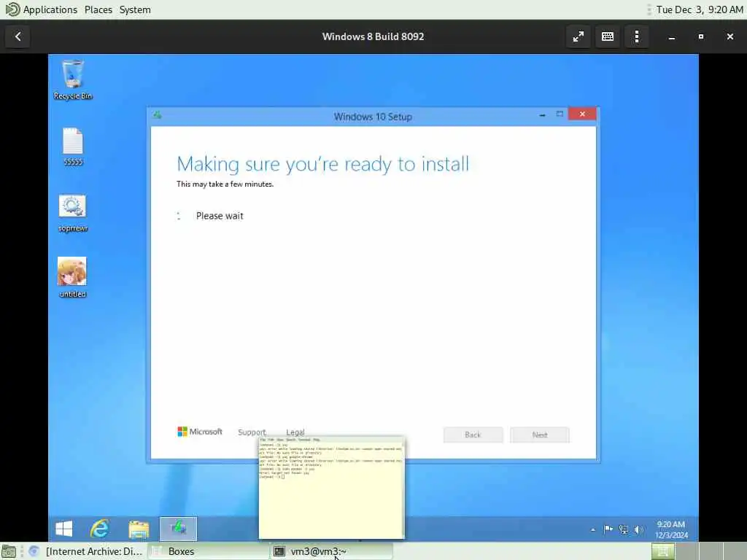Switch to the vm3@vm3 terminal window
The image size is (747, 560).
tap(332, 551)
